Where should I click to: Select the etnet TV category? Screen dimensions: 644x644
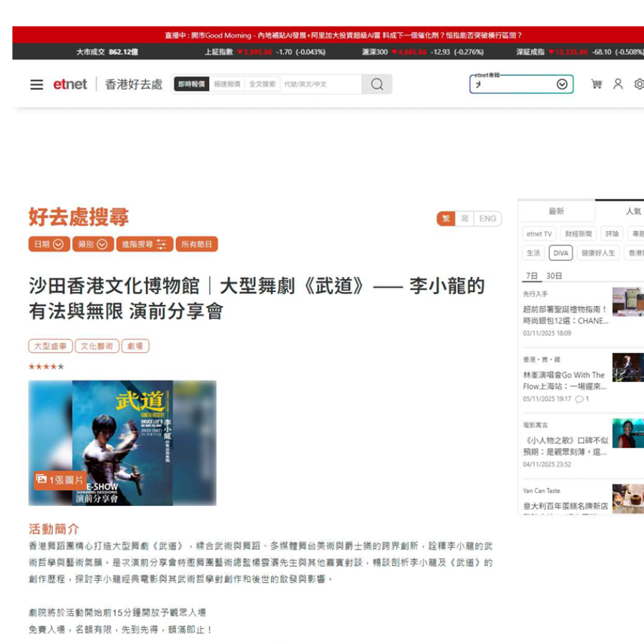(539, 234)
